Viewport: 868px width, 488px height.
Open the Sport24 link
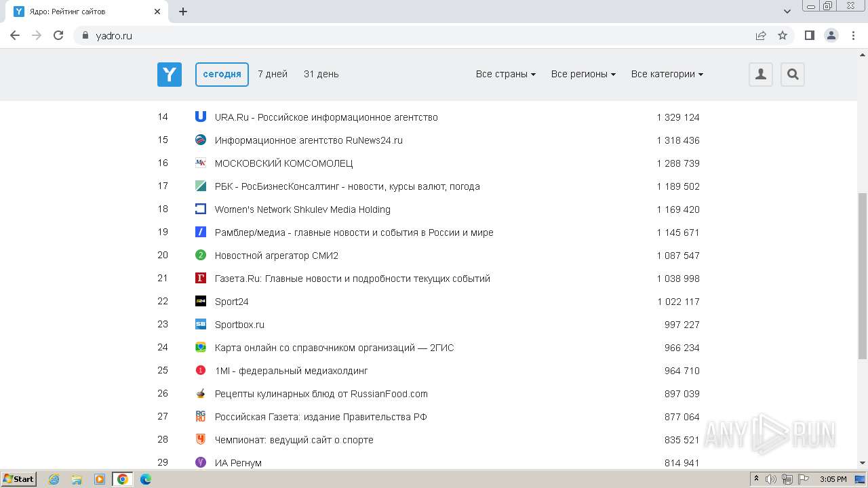pyautogui.click(x=232, y=302)
